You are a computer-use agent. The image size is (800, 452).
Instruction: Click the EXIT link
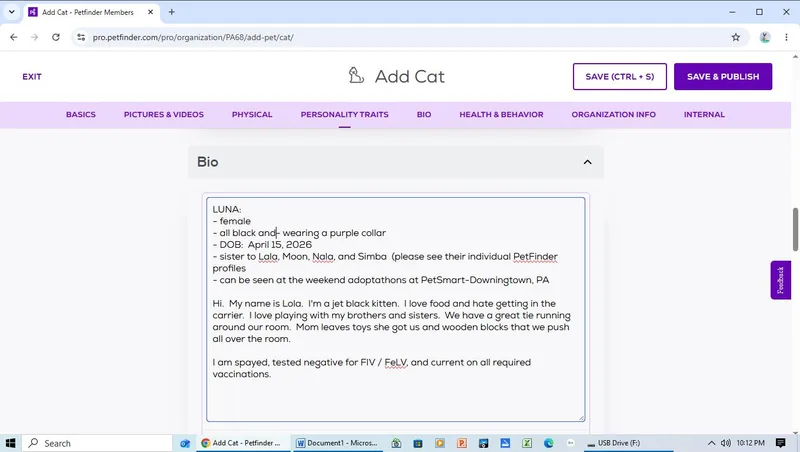[32, 77]
